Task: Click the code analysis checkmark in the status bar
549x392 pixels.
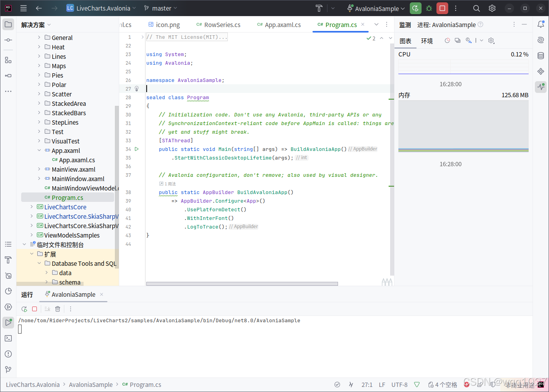Action: coord(337,385)
